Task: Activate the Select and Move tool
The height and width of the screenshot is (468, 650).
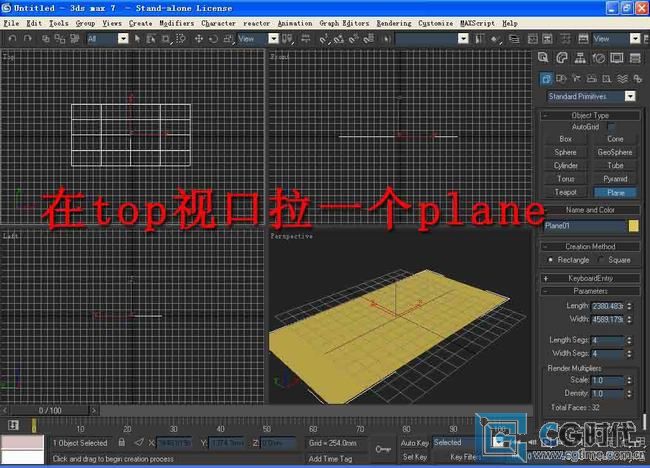Action: (199, 39)
